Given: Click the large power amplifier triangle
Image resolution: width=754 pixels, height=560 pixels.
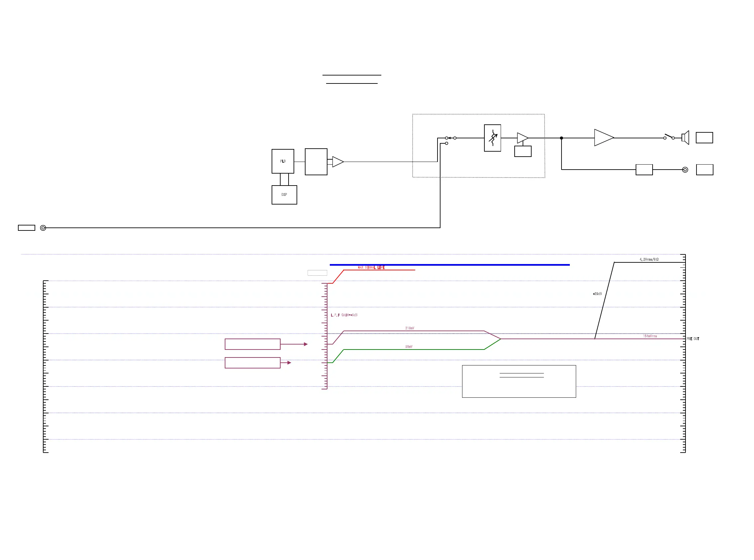Looking at the screenshot, I should (x=604, y=138).
